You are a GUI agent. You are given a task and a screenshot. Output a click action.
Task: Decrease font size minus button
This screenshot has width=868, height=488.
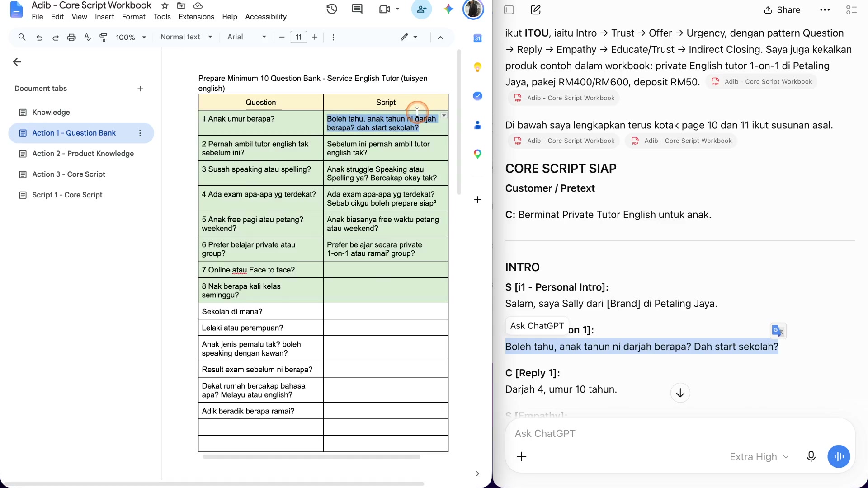[x=282, y=37]
